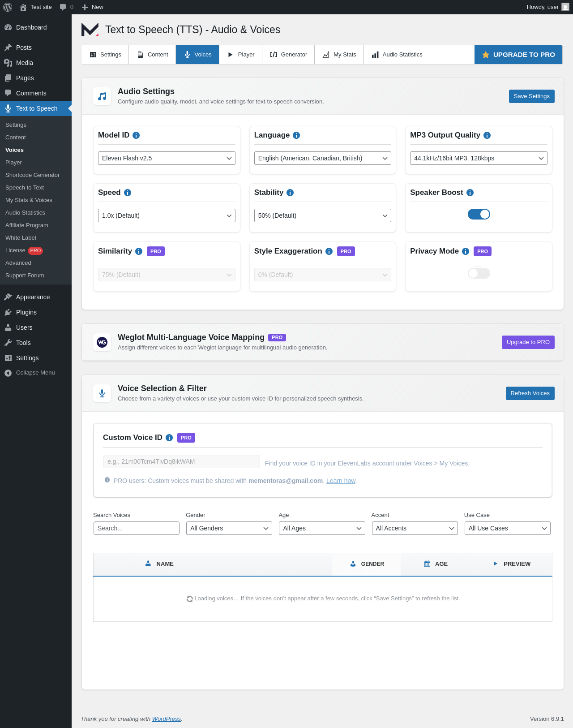Turn off the Speaker Boost toggle
Screen dimensions: 573x728
479,214
